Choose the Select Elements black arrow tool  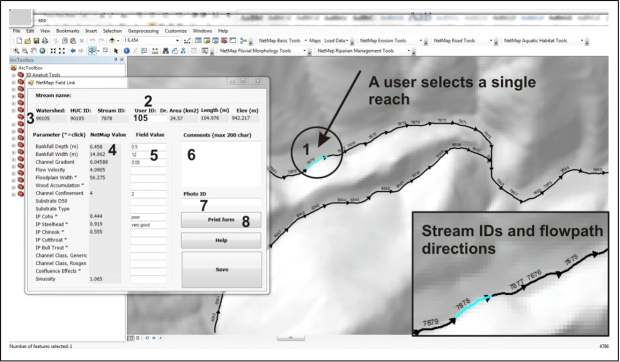click(x=116, y=51)
